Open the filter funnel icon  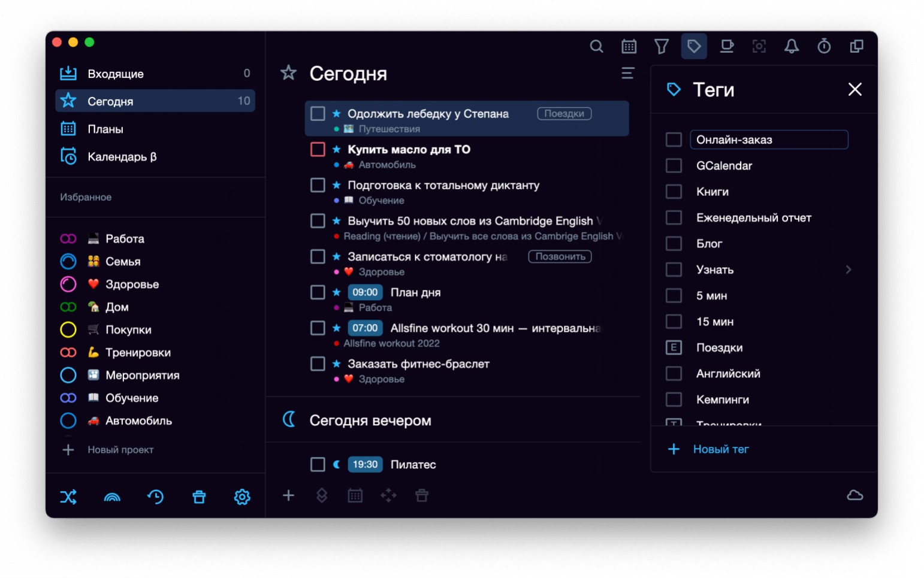pyautogui.click(x=661, y=46)
